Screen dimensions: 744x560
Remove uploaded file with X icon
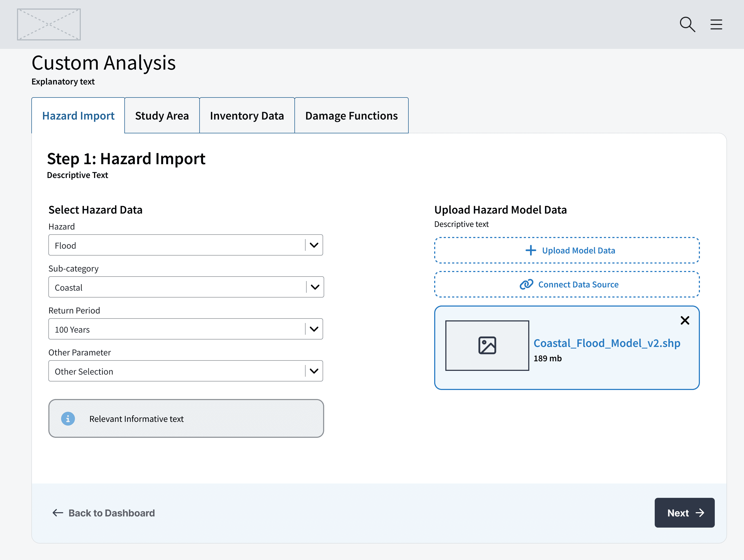pos(685,320)
